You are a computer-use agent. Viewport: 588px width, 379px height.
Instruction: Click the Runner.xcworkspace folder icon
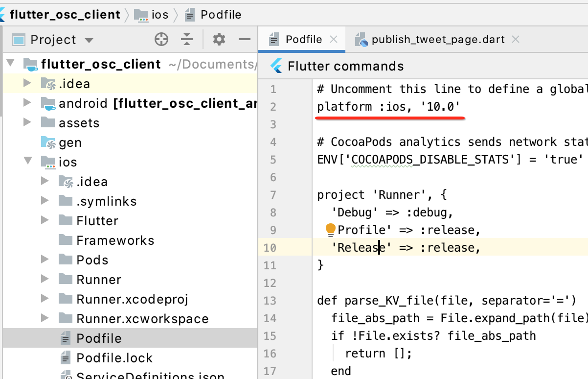pyautogui.click(x=66, y=318)
